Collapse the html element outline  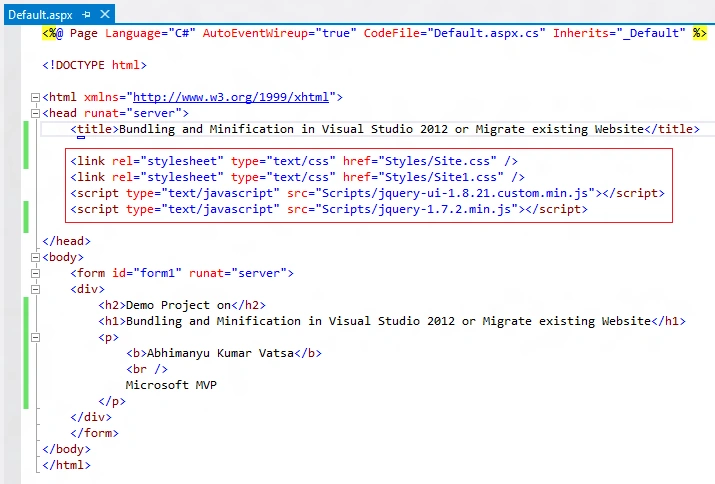(35, 97)
